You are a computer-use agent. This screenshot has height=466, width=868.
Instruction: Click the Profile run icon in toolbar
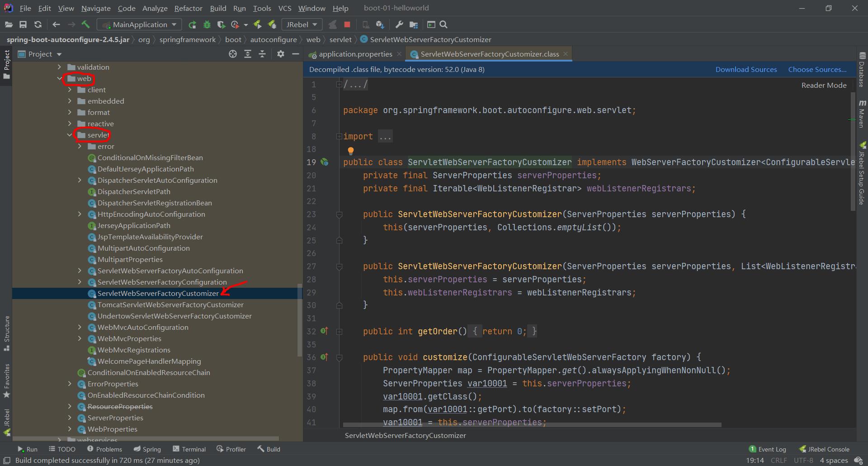pyautogui.click(x=236, y=25)
